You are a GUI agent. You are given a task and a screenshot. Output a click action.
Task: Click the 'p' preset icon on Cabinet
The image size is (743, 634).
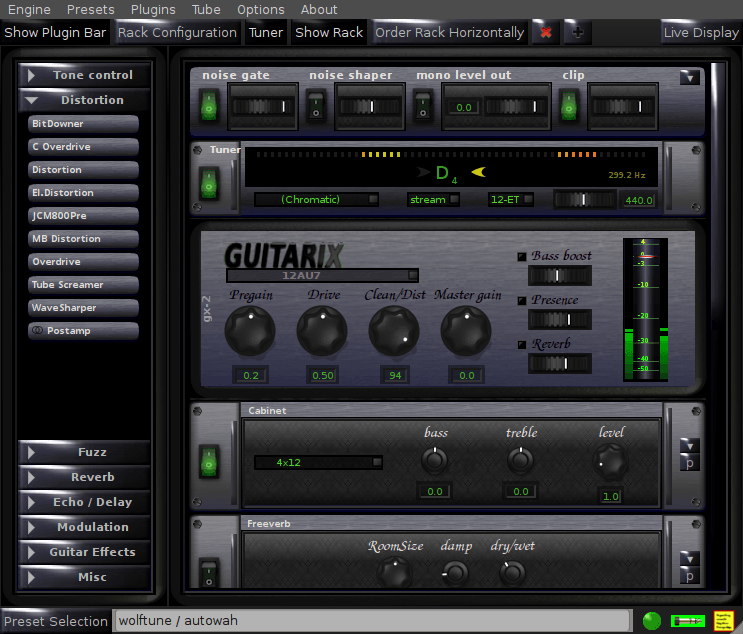pos(689,463)
